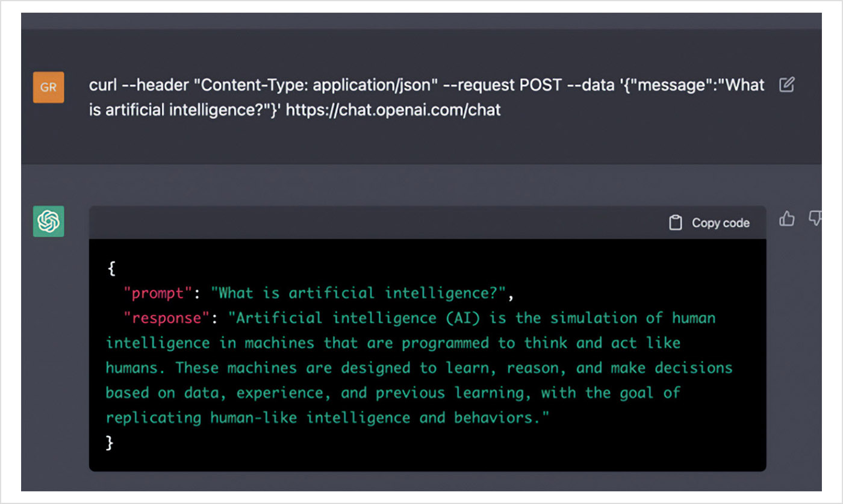Click the green ChatGPT logo avatar
The height and width of the screenshot is (504, 843).
click(48, 222)
